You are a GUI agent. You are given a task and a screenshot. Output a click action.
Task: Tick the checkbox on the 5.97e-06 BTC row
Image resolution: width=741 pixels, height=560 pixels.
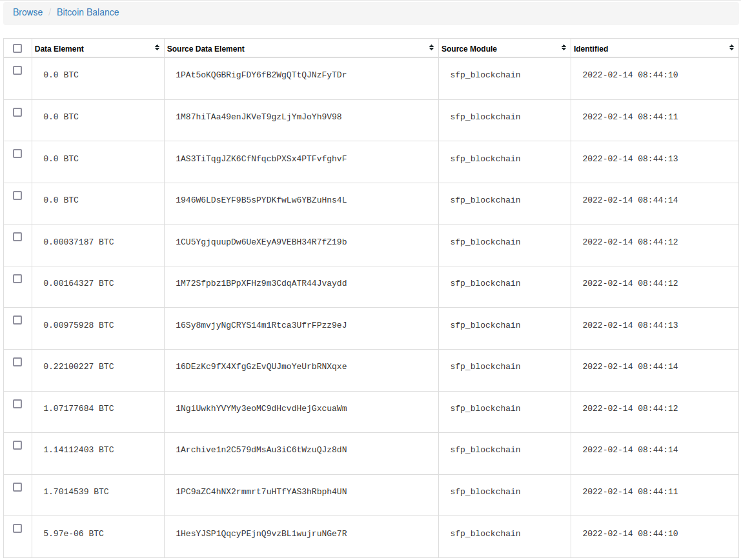coord(17,529)
